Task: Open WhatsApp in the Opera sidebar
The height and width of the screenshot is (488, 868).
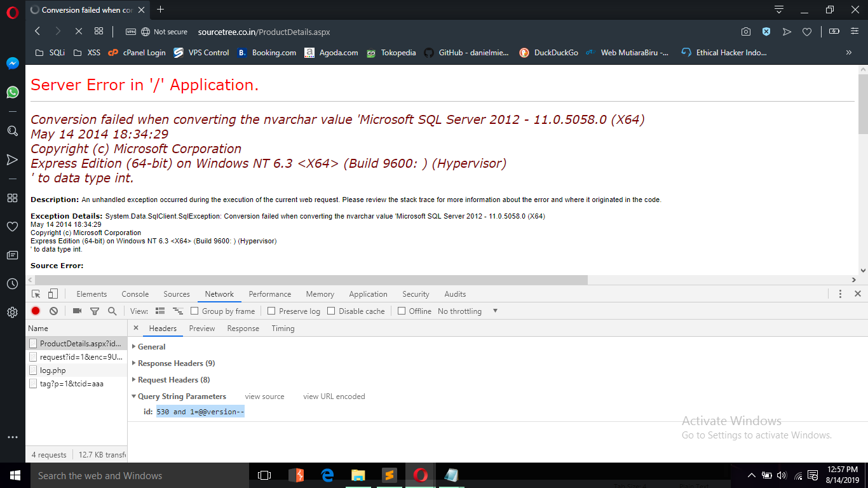Action: pyautogui.click(x=13, y=92)
